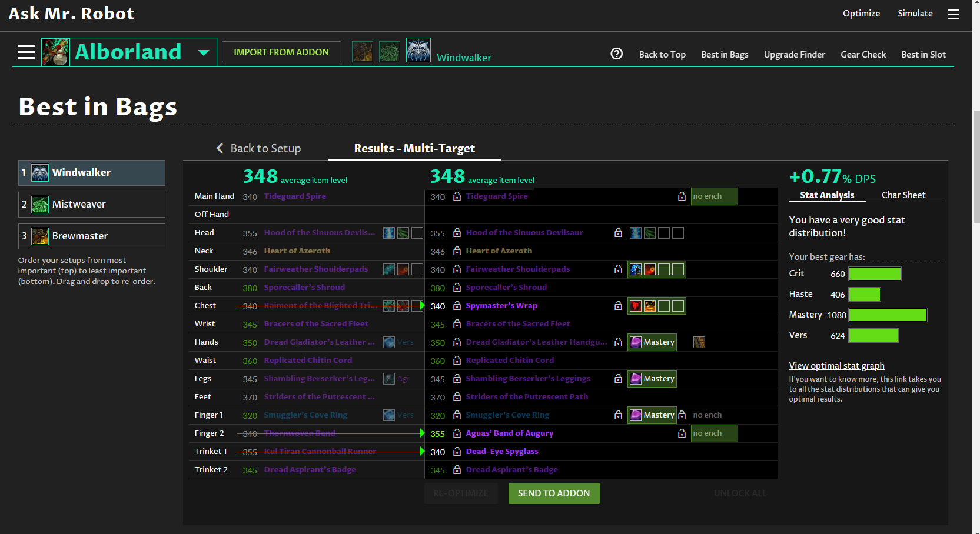Jump to the Upgrade Finder section
Screen dimensions: 980x534
(795, 54)
